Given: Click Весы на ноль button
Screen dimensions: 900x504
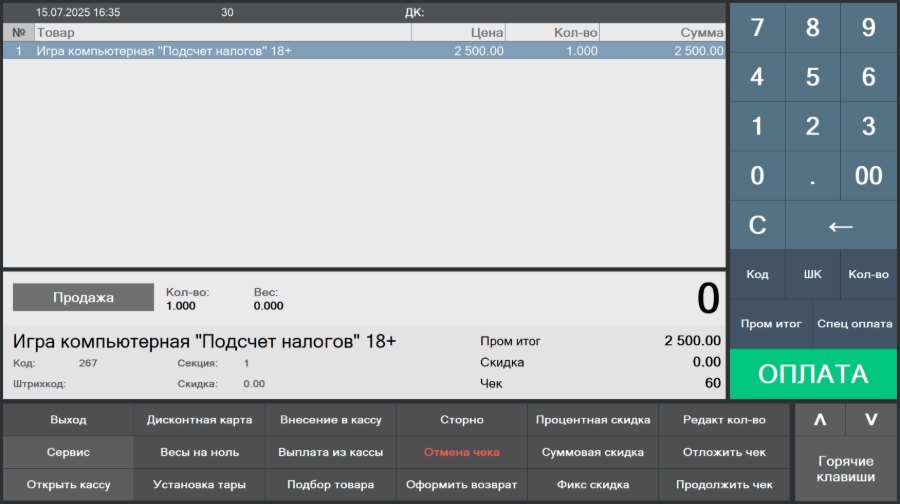Looking at the screenshot, I should (199, 452).
